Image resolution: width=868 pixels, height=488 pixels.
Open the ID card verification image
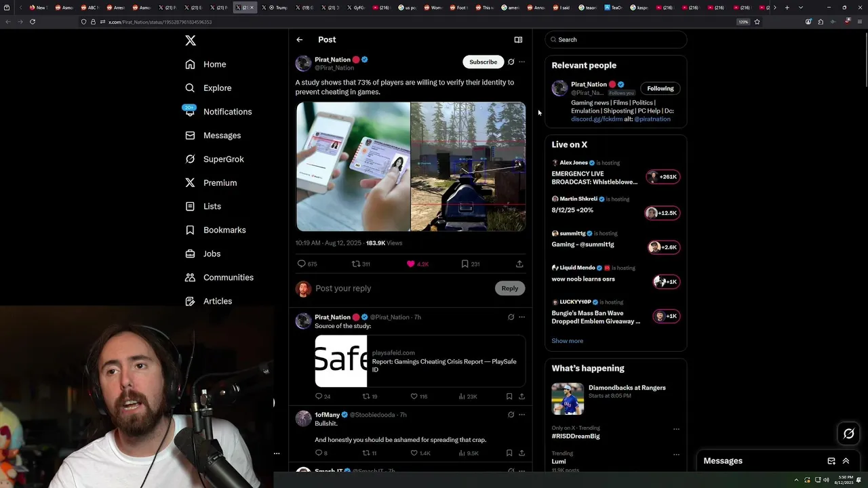(353, 167)
